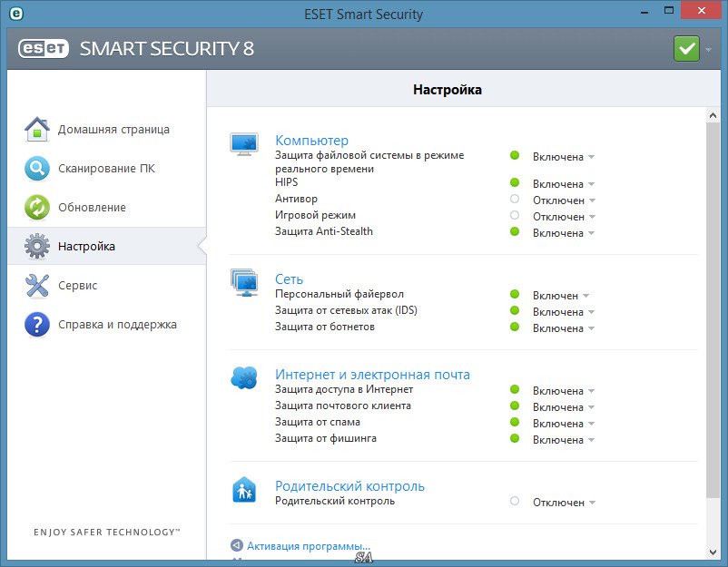Open the Обновление section label
Screen dimensions: 728x567
click(92, 208)
